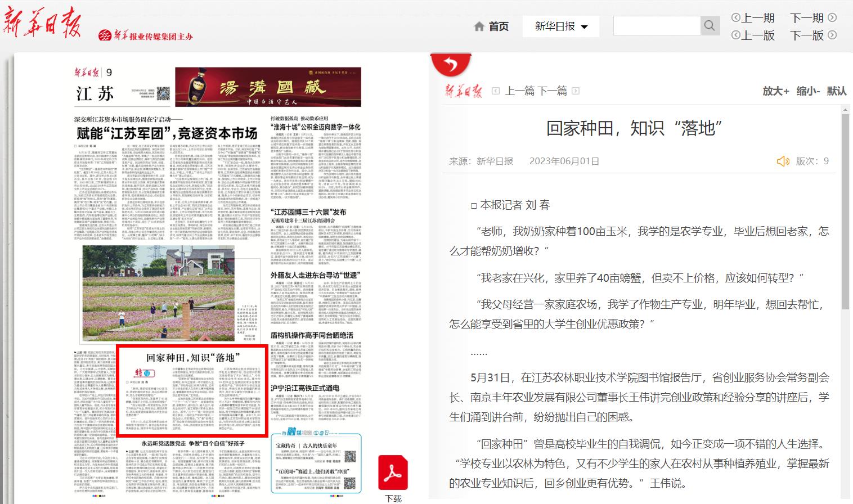Click the QR code in page header

[x=163, y=93]
